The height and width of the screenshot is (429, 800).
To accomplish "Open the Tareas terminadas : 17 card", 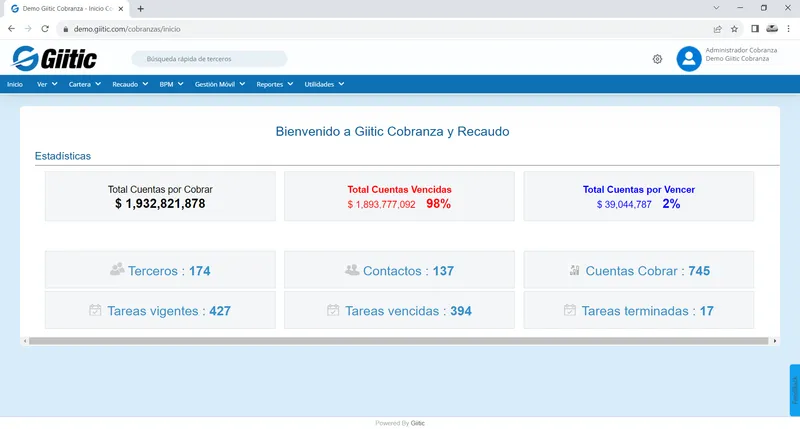I will point(639,310).
